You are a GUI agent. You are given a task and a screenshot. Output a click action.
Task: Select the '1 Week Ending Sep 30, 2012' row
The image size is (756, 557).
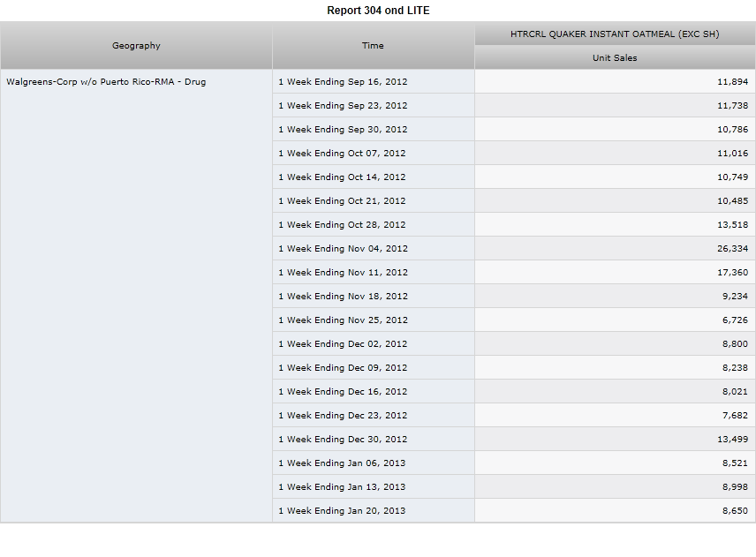click(x=374, y=129)
